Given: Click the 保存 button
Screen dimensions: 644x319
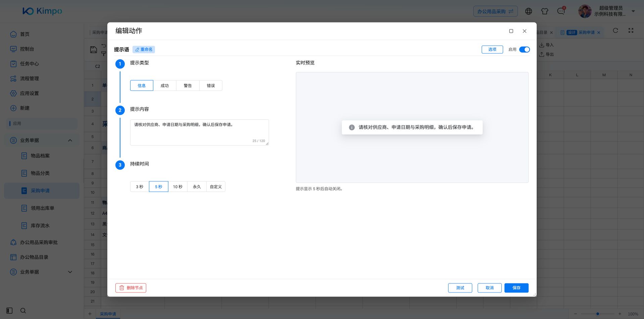Looking at the screenshot, I should pos(517,288).
